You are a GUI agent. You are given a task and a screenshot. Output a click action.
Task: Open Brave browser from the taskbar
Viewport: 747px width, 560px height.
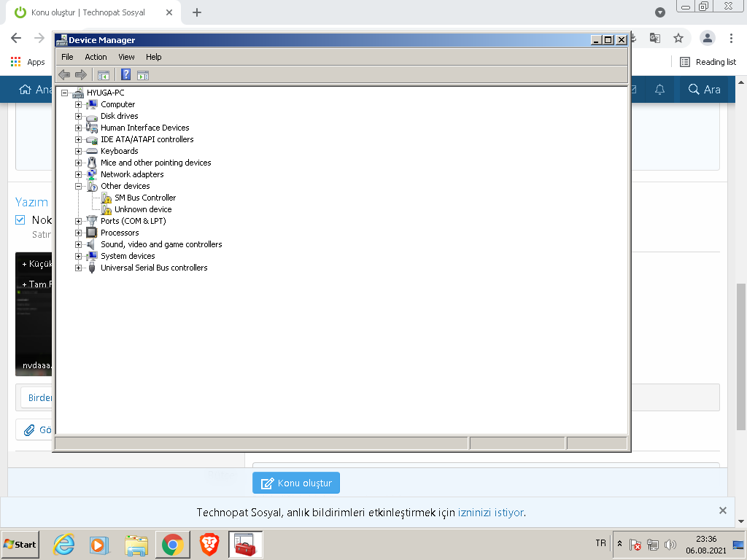[x=209, y=545]
